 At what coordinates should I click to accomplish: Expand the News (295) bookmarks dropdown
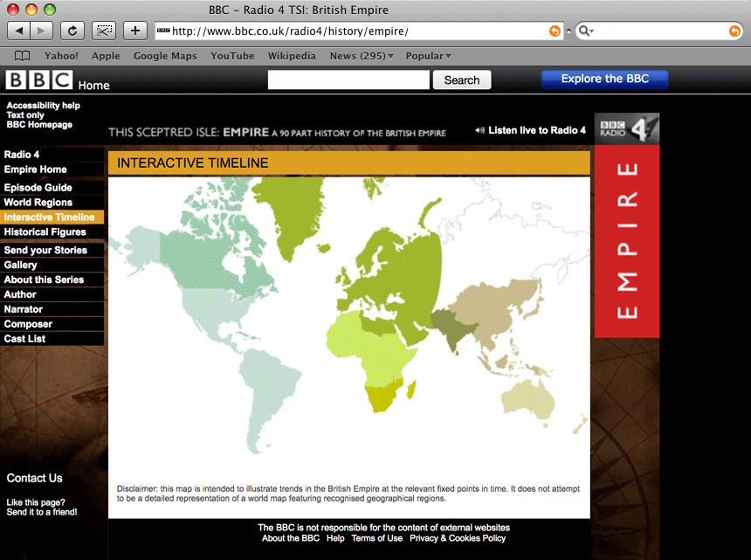(361, 56)
